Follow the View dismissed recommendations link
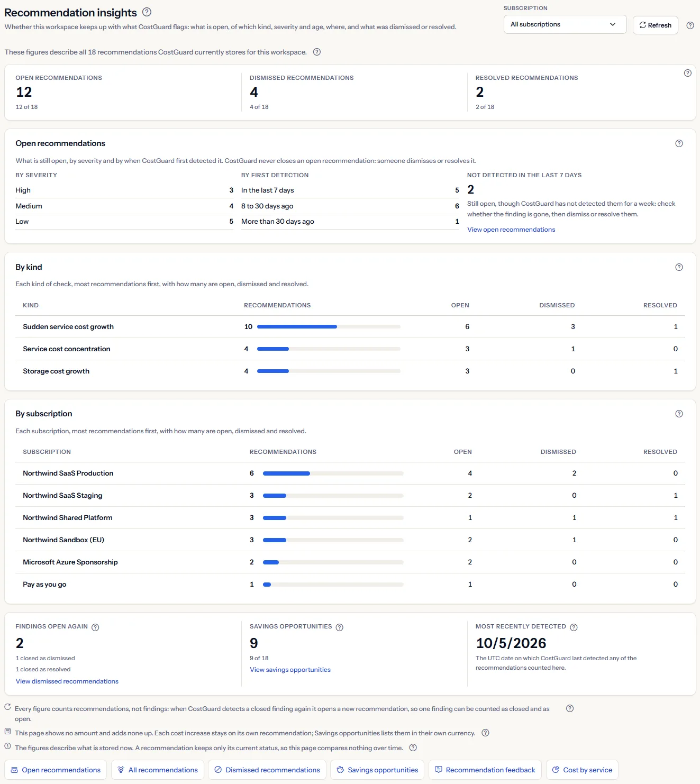Viewport: 700px width, 784px height. 67,681
